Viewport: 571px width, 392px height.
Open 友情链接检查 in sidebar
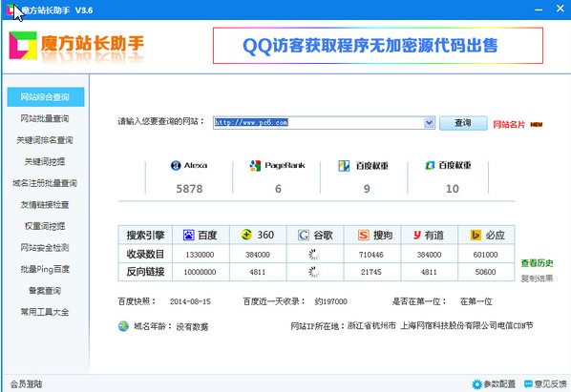(x=45, y=205)
